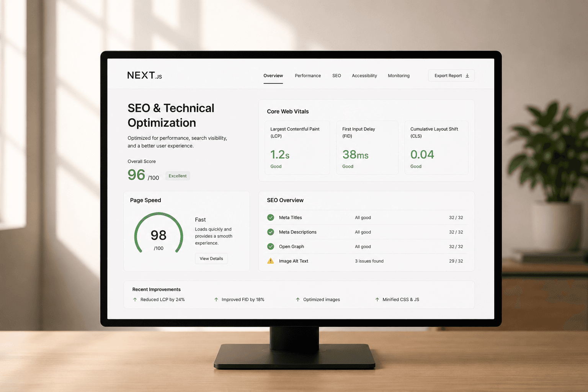Open the First Input Delay card
588x392 pixels.
[367, 148]
